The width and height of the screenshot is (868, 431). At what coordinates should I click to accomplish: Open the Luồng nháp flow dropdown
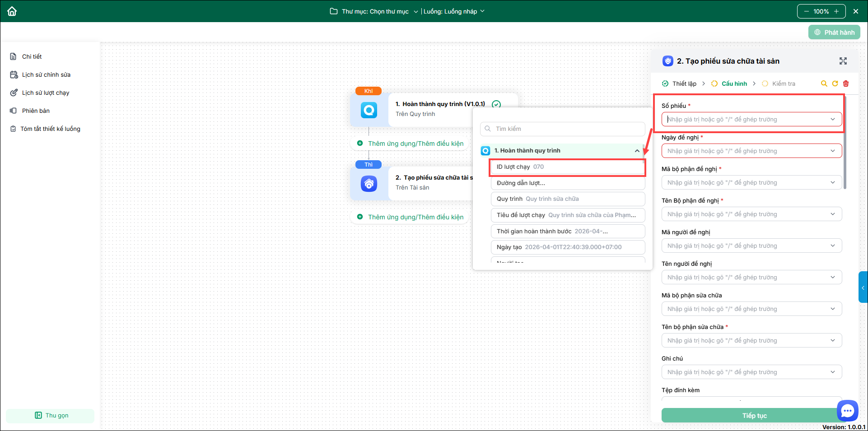[454, 11]
